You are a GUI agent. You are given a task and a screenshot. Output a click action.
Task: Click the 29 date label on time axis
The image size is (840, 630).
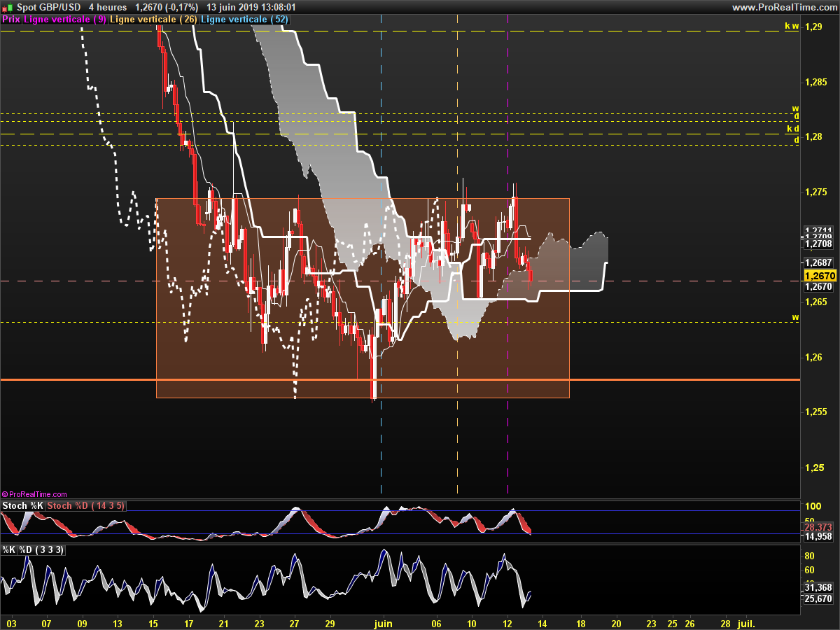point(330,622)
